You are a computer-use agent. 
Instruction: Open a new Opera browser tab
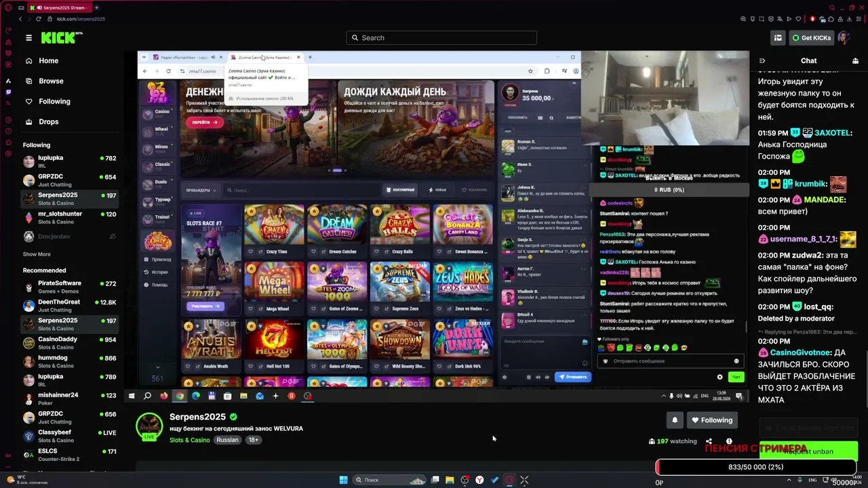point(96,7)
